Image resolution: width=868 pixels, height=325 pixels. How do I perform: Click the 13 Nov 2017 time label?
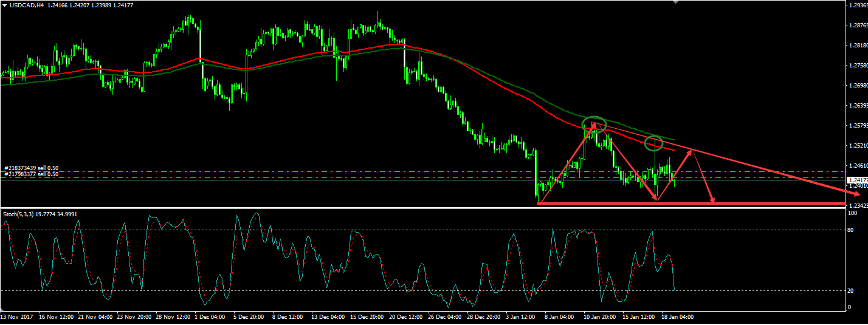(x=16, y=317)
